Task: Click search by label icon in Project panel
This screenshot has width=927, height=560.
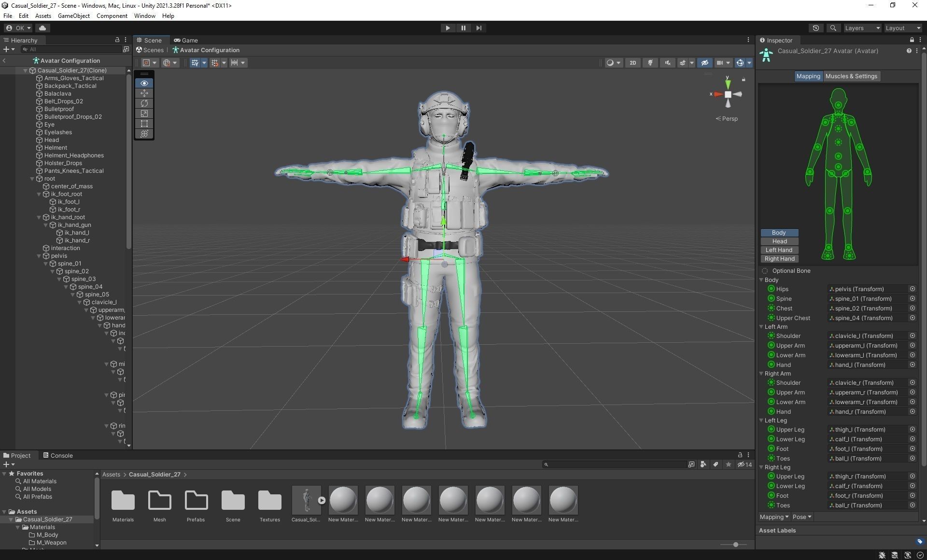Action: pyautogui.click(x=716, y=464)
